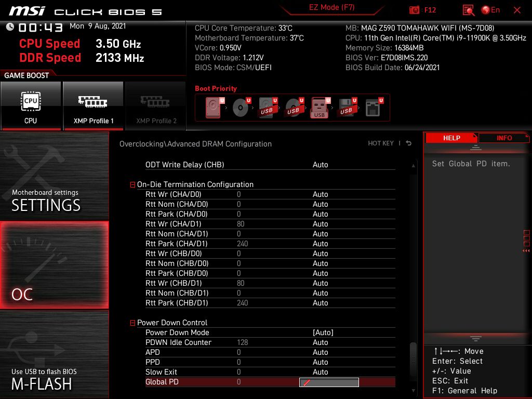Click the help panel top grip handle

(x=476, y=148)
